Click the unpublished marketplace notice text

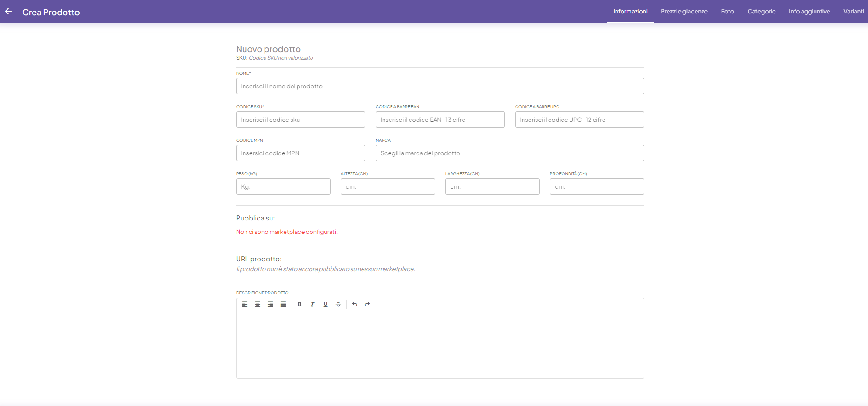325,269
